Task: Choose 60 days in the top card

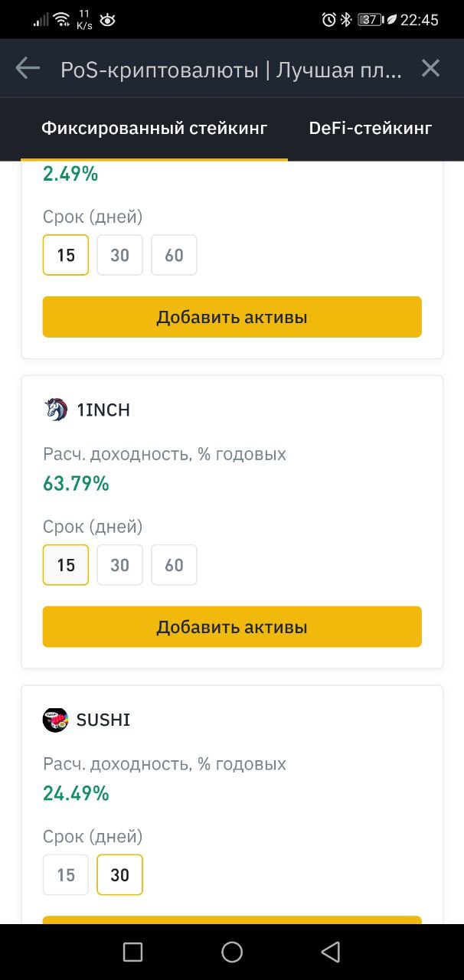Action: (x=174, y=255)
